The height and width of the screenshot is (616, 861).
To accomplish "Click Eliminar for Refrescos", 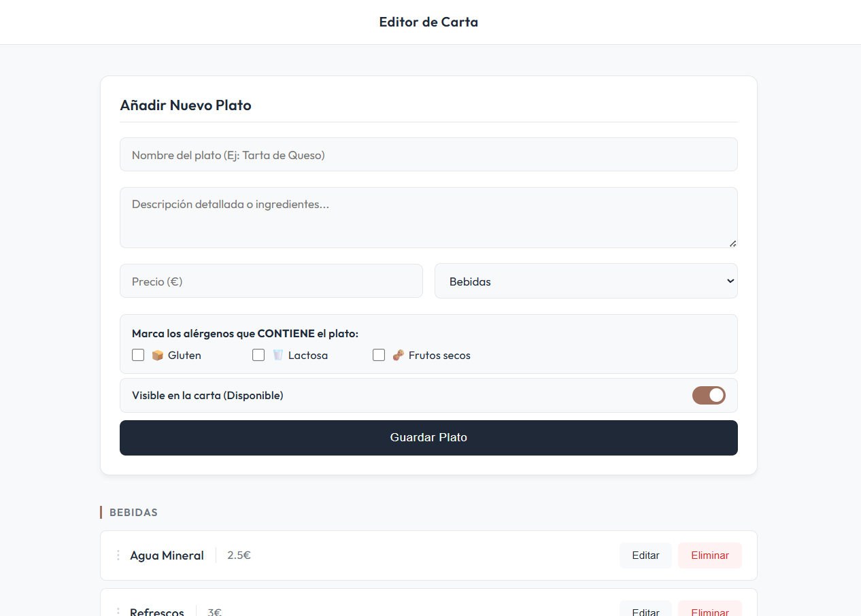I will [x=709, y=611].
